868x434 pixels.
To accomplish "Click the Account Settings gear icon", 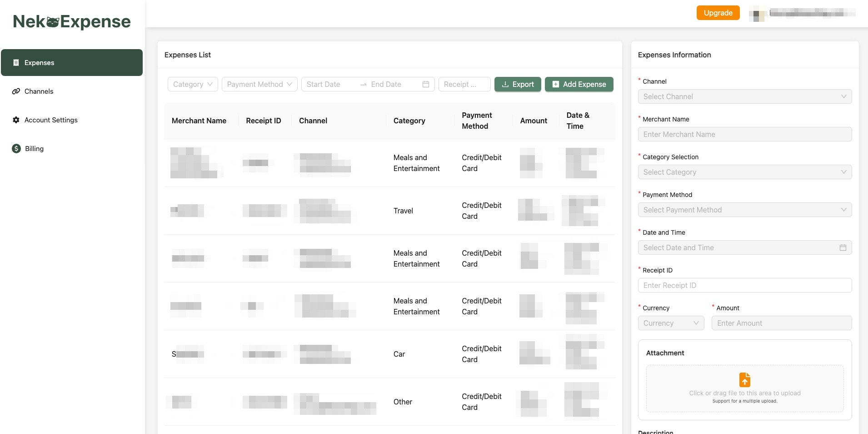I will 16,120.
